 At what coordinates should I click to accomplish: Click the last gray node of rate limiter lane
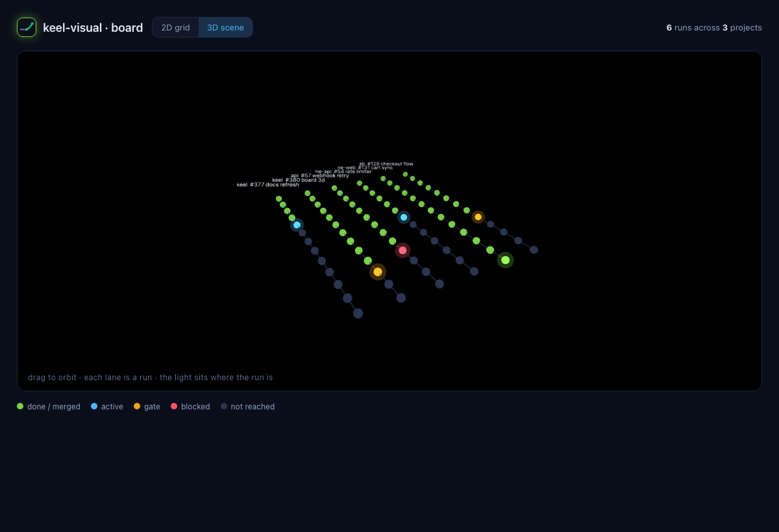point(474,271)
